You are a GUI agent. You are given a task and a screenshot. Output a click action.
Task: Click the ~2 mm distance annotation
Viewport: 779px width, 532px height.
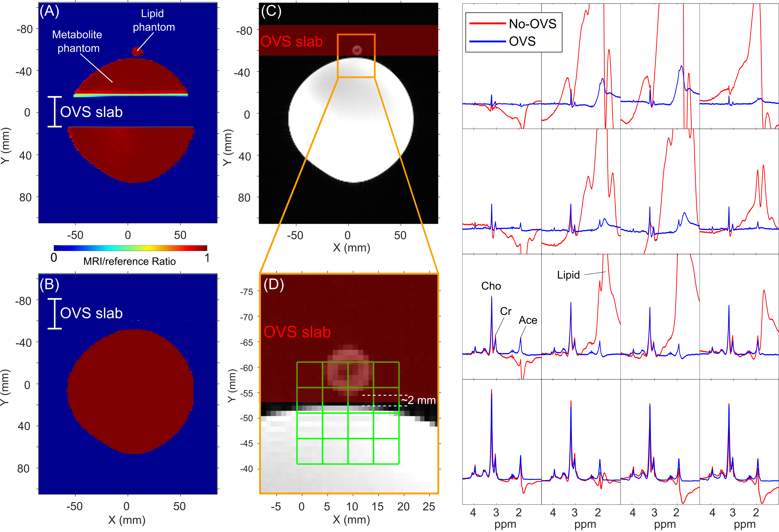[x=419, y=400]
